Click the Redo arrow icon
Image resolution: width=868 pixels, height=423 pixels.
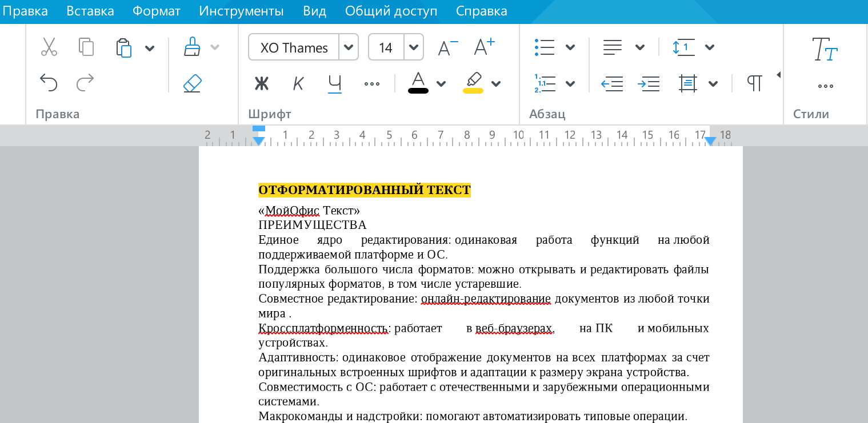[x=85, y=83]
